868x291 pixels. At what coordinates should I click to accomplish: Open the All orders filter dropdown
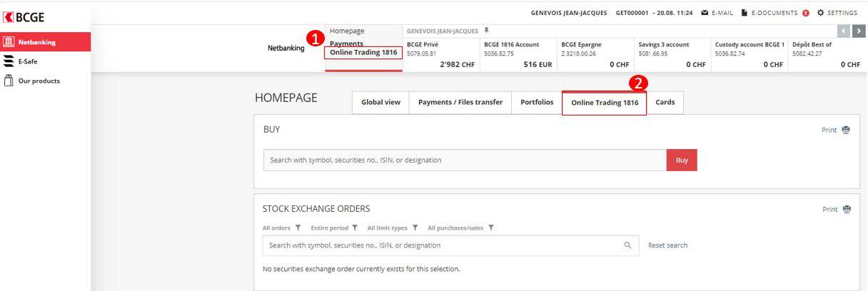282,228
